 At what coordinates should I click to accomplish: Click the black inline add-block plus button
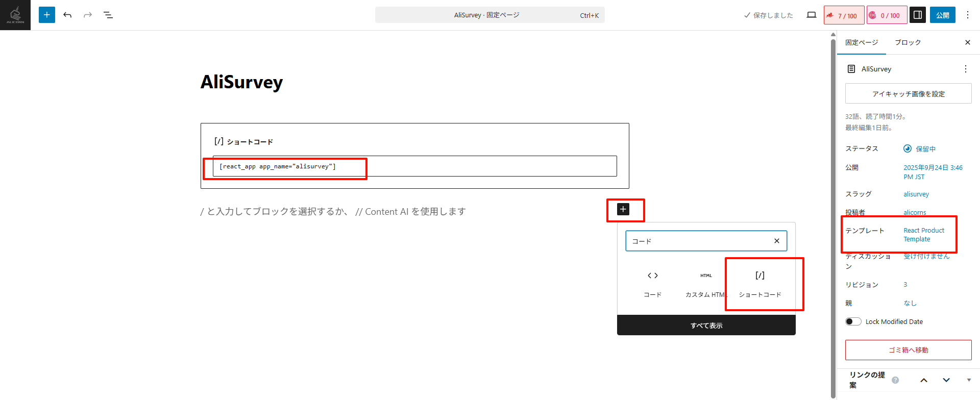[623, 209]
